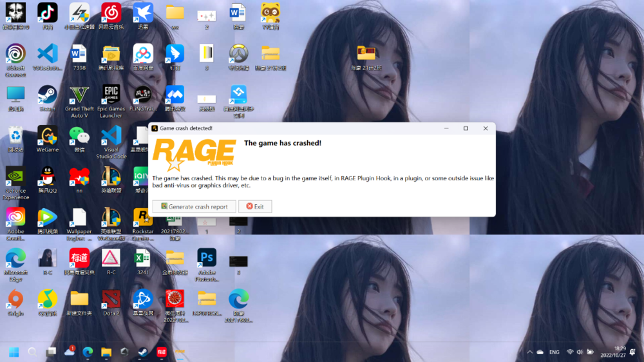644x362 pixels.
Task: Click the Generate crash report button
Action: point(194,206)
